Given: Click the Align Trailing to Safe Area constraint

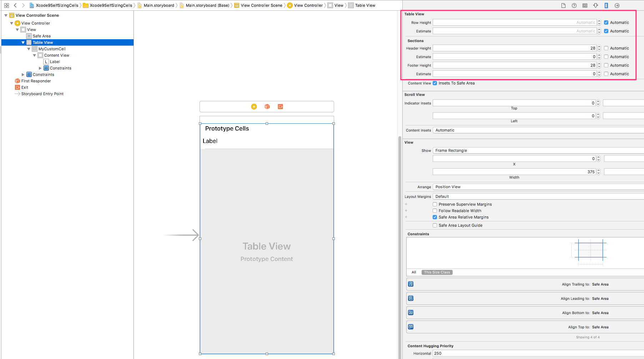Looking at the screenshot, I should click(x=523, y=284).
